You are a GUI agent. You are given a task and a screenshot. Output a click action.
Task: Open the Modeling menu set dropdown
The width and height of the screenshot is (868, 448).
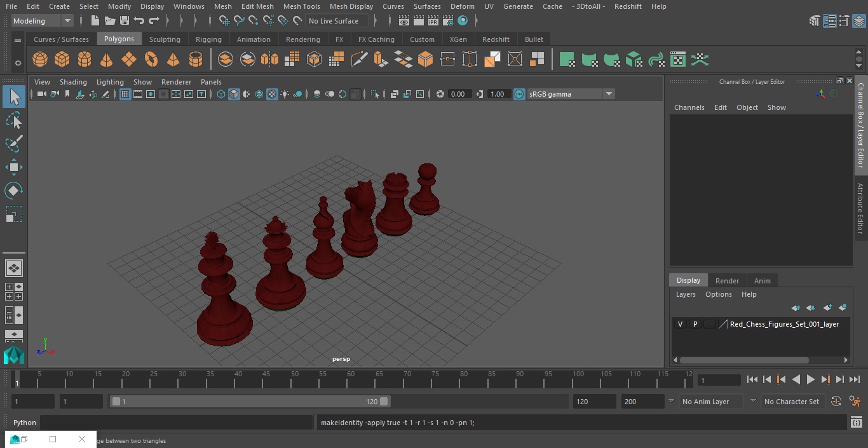43,21
